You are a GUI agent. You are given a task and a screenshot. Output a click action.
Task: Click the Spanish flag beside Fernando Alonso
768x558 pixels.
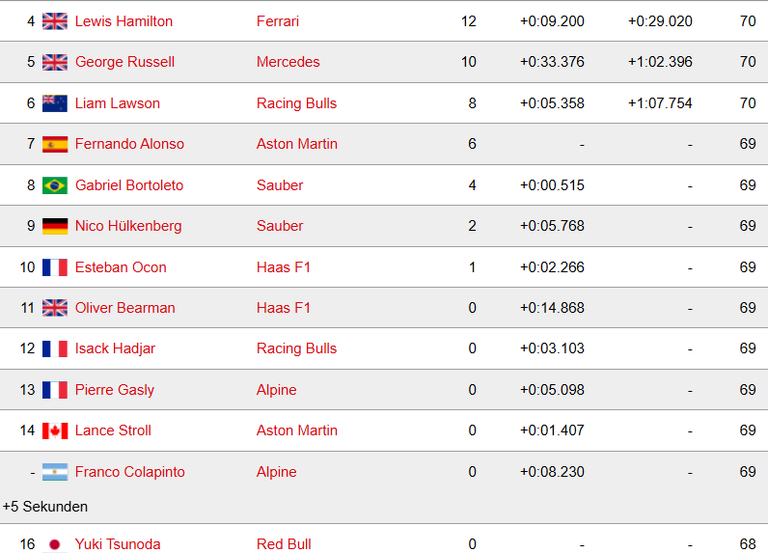click(55, 144)
